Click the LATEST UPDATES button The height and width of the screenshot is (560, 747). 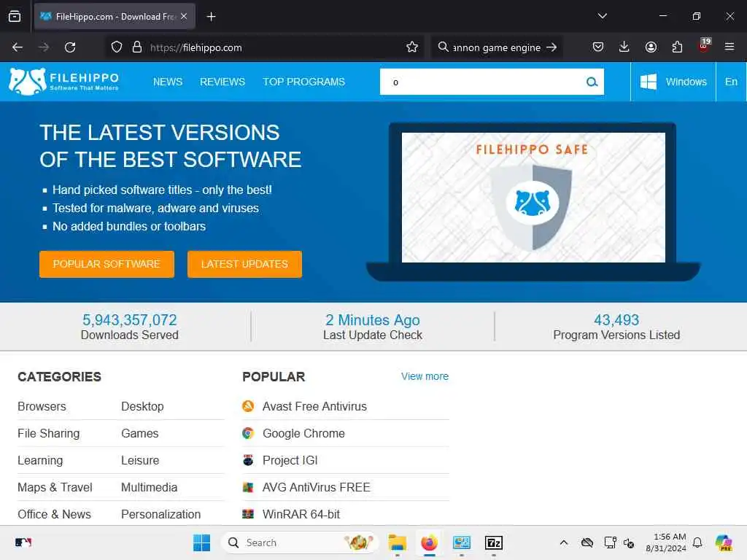coord(244,264)
